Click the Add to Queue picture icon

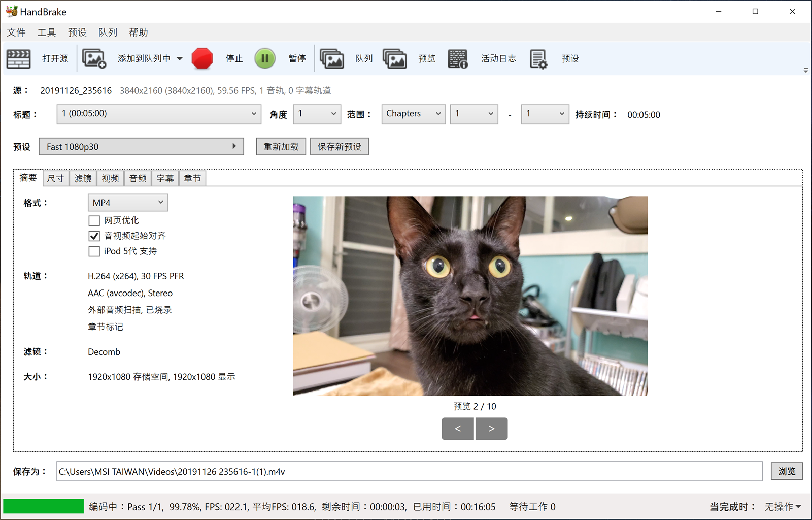point(94,59)
